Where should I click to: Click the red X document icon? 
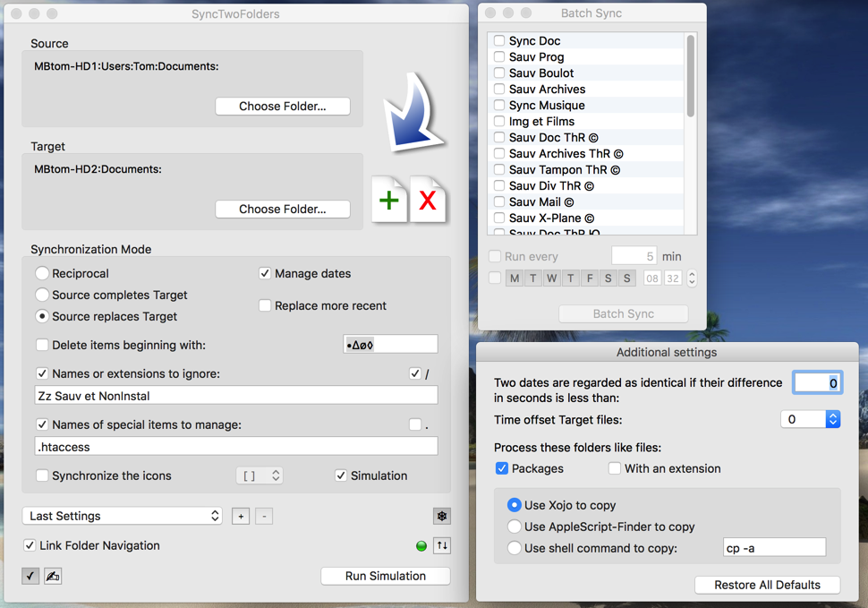428,200
